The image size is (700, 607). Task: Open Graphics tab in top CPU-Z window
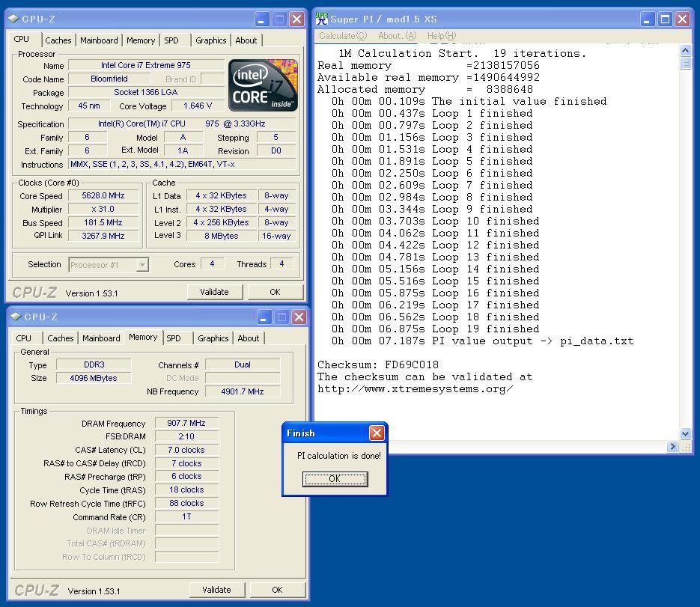pos(210,40)
